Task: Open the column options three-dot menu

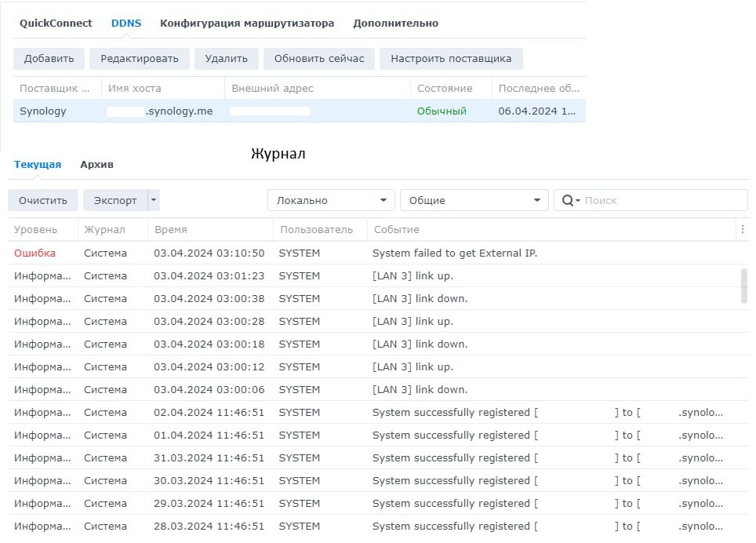Action: (743, 230)
